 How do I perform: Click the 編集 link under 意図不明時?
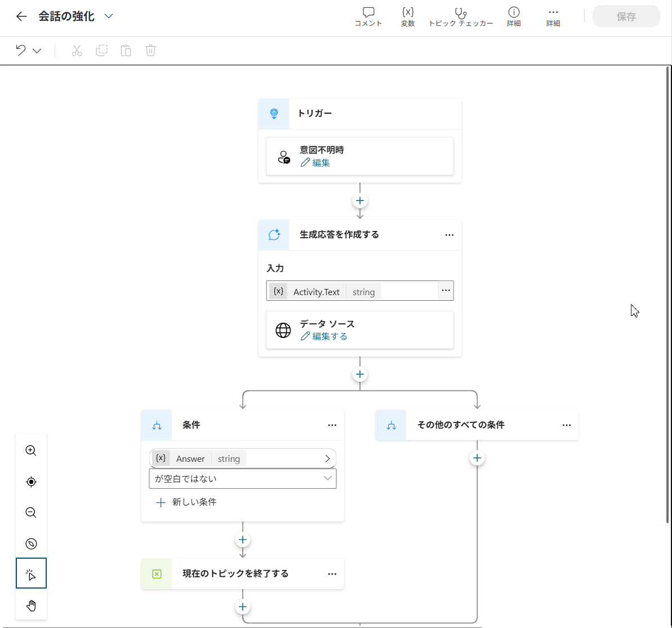[315, 163]
